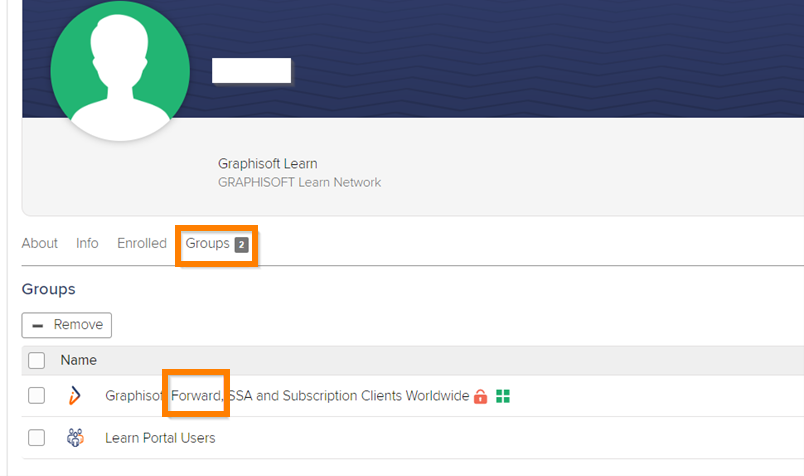This screenshot has width=804, height=476.
Task: Click the green profile avatar picture
Action: [x=120, y=71]
